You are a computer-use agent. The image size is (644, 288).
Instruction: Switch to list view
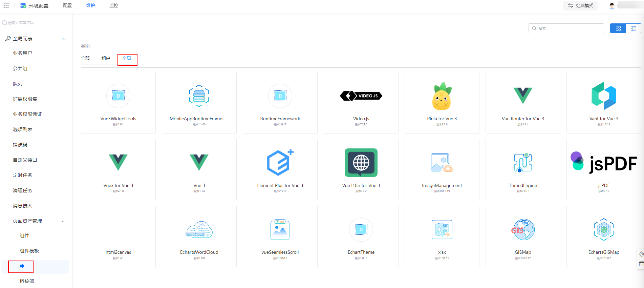point(633,28)
